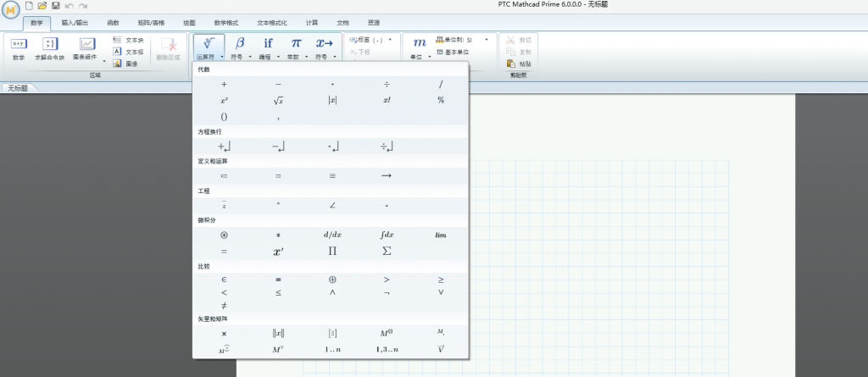868x377 pixels.
Task: Insert the greater-than-or-equal ≥ operator
Action: tap(441, 280)
